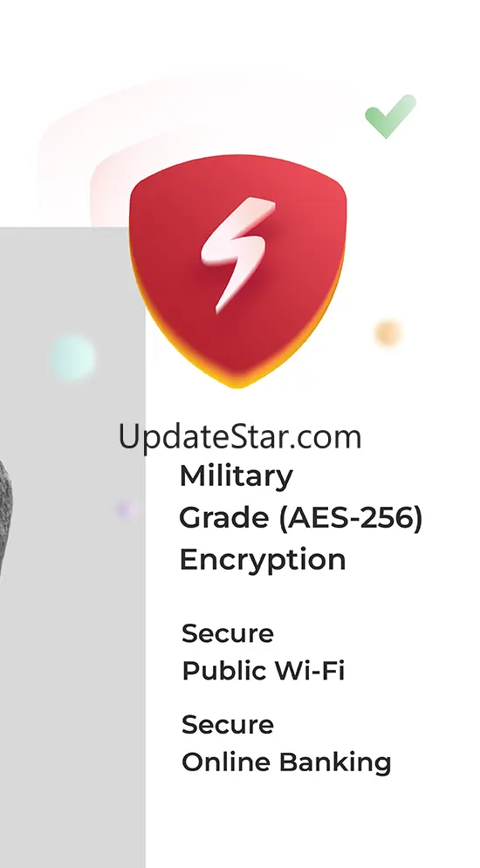Open the UpdateStar.com watermark link

(240, 437)
